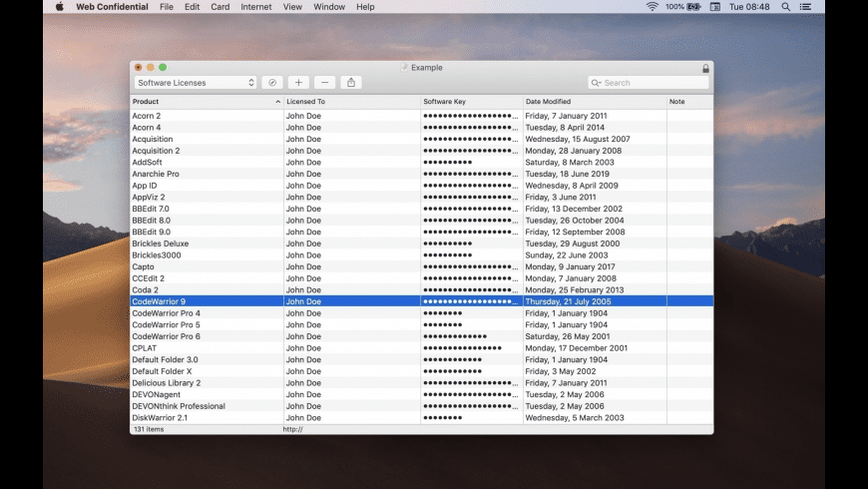Select the Acquisition 2 row
Image resolution: width=868 pixels, height=489 pixels.
pyautogui.click(x=422, y=151)
